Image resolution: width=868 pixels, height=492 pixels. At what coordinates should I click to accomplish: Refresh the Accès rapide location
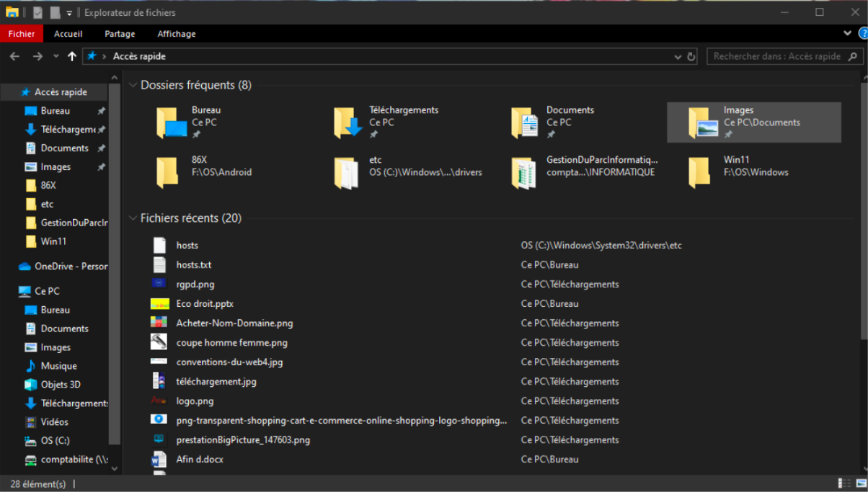691,56
